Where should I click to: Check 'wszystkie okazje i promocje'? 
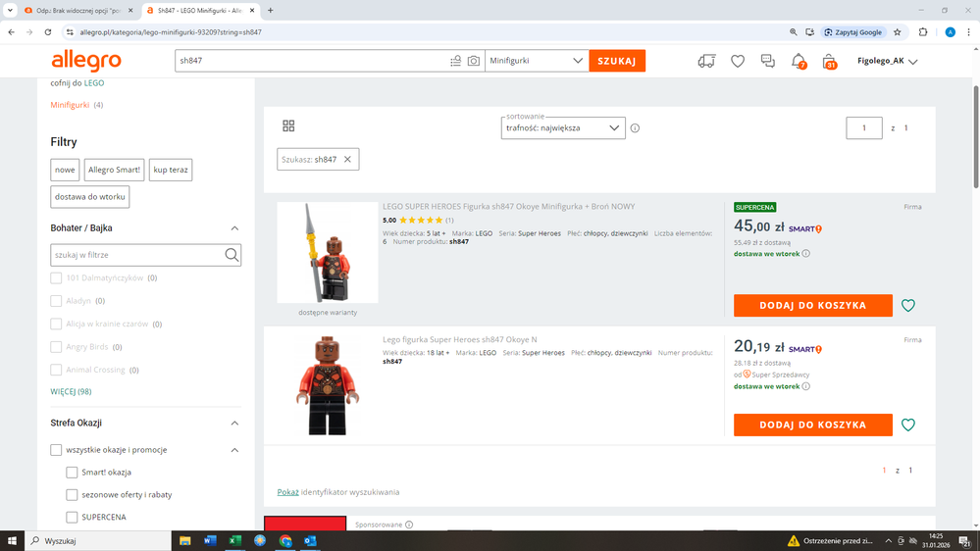pyautogui.click(x=56, y=450)
